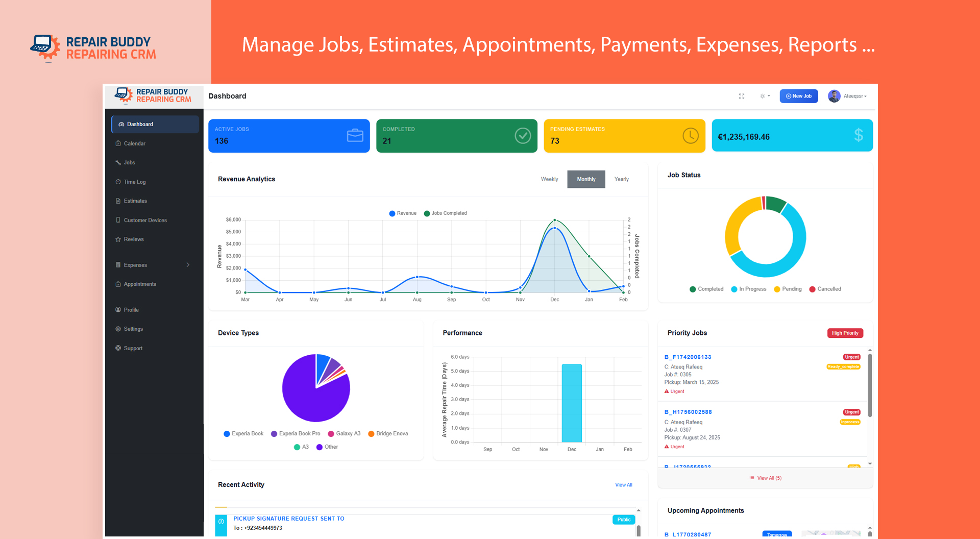Click the Repair Buddy logo above the sidebar
The width and height of the screenshot is (980, 539).
point(153,95)
